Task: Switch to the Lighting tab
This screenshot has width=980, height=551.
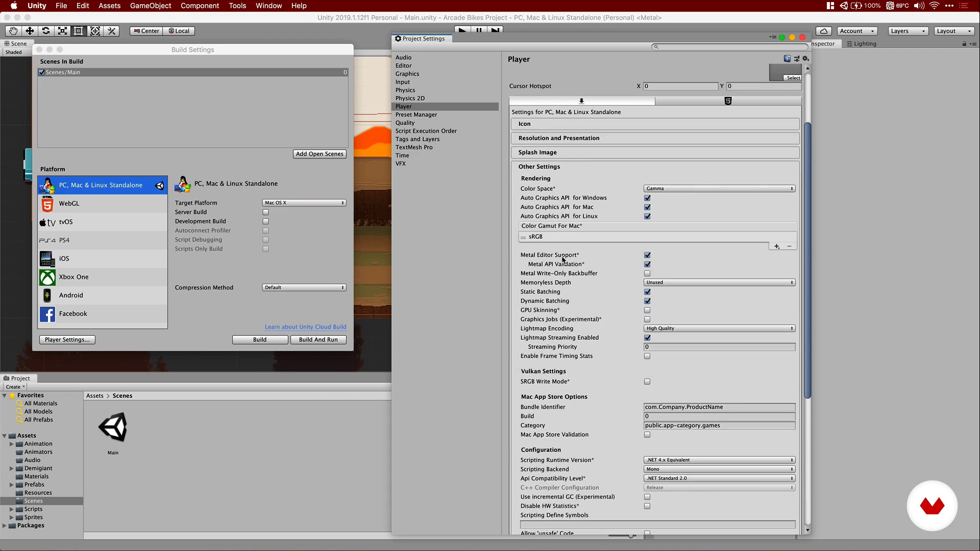Action: point(862,44)
